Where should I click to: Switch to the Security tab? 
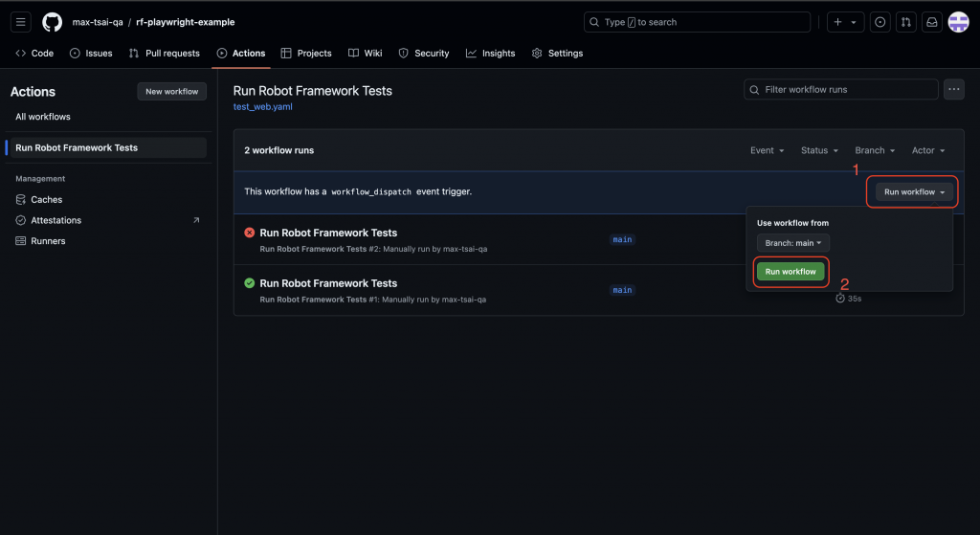point(424,54)
